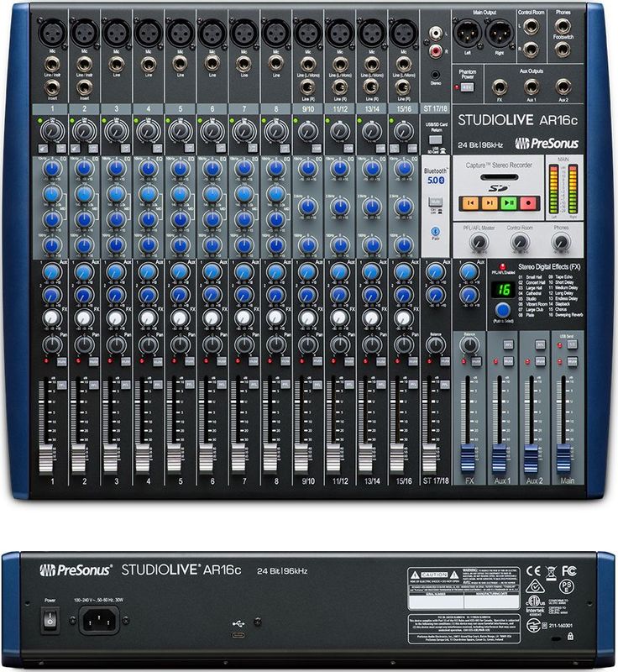Screen dimensions: 618x672
Task: Enable PFL on channel 4
Action: [x=157, y=385]
